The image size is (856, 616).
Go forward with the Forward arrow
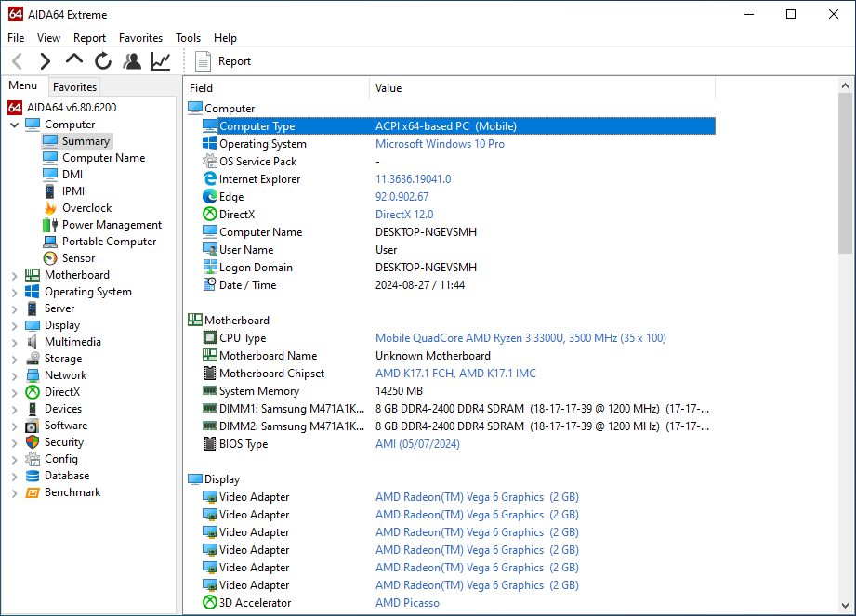coord(46,61)
